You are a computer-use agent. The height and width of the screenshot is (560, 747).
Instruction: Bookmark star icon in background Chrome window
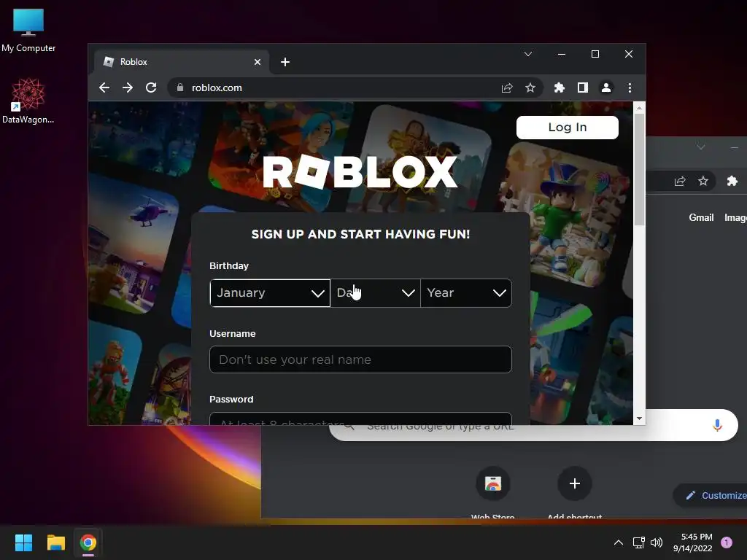(x=703, y=181)
